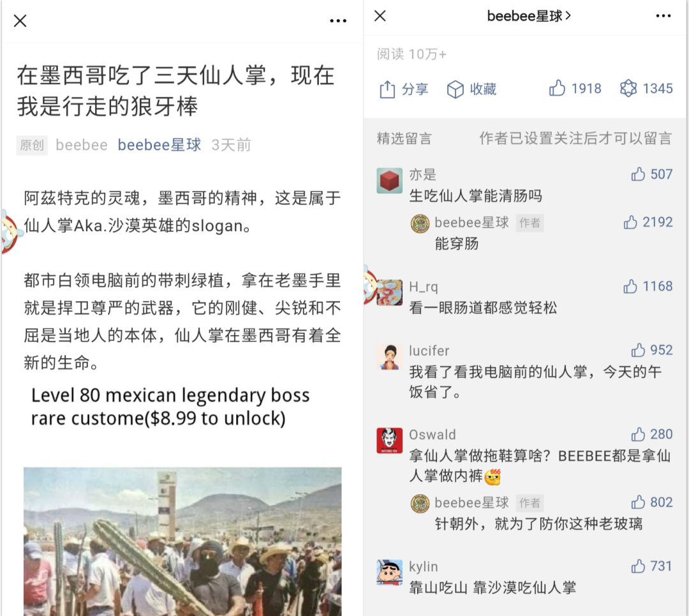Tap the 原创 original tag
The width and height of the screenshot is (689, 616).
[32, 145]
